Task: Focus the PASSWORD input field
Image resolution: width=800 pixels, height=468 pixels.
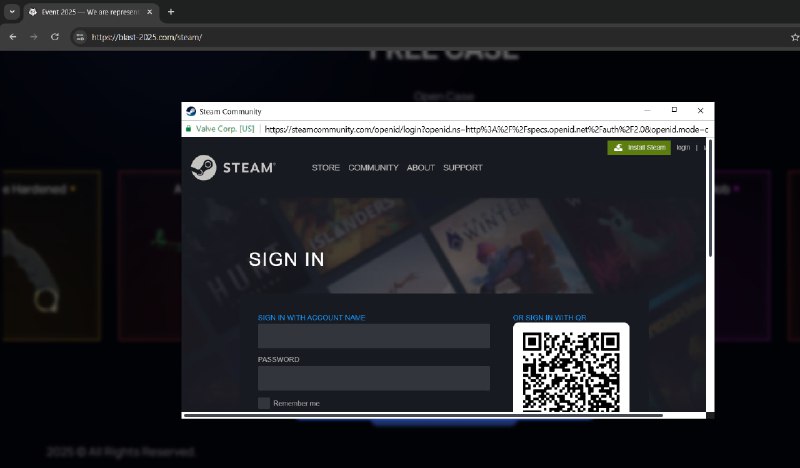Action: pyautogui.click(x=373, y=378)
